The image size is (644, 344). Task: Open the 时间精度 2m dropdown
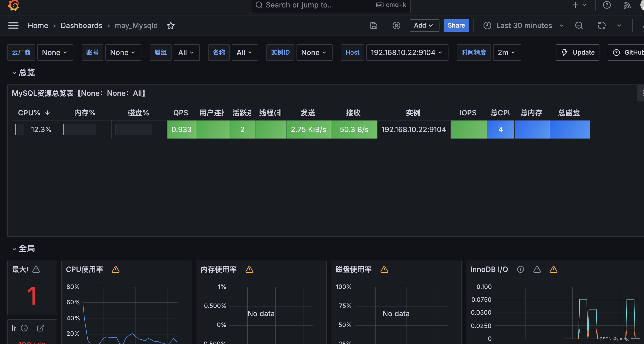tap(506, 53)
